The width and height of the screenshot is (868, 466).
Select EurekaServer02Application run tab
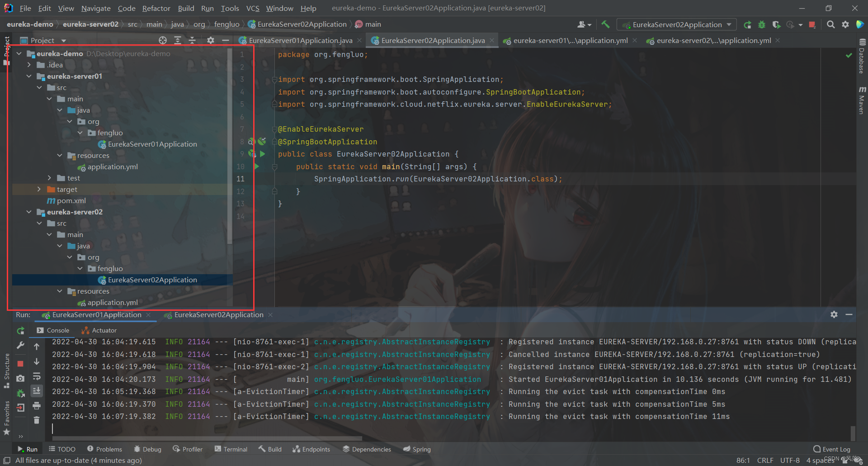(x=219, y=315)
